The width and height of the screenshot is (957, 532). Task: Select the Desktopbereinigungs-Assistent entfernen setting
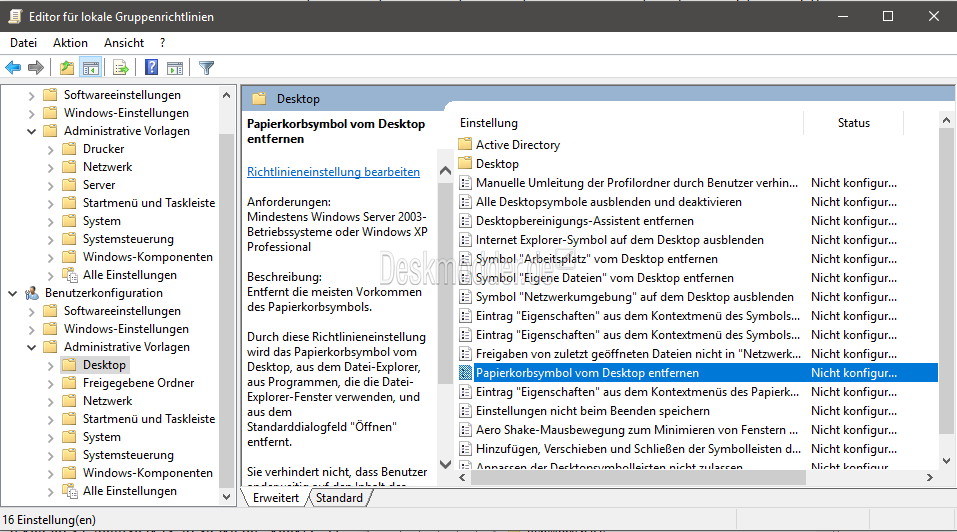pyautogui.click(x=585, y=221)
